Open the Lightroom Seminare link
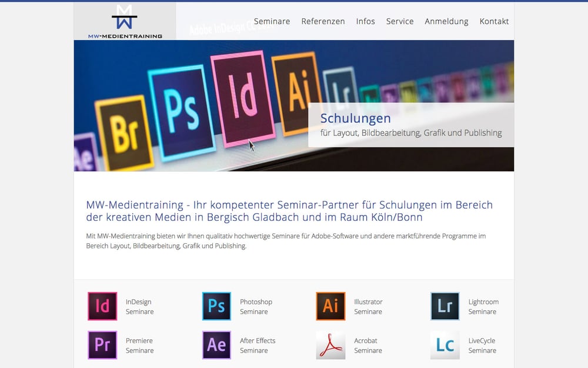This screenshot has width=588, height=368. point(483,306)
